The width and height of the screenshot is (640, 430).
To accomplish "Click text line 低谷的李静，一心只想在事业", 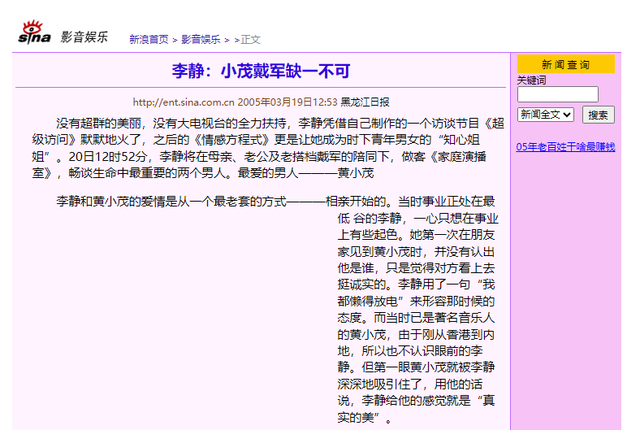I will coord(418,218).
